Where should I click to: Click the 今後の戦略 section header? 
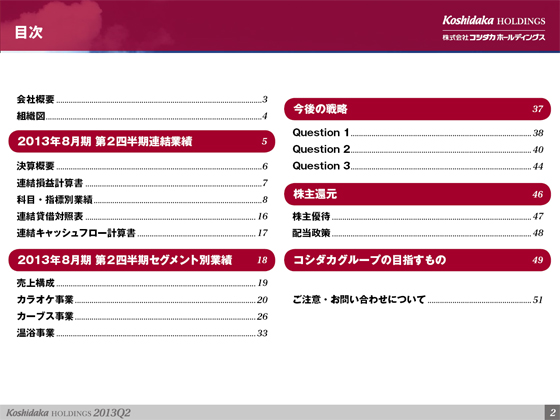tap(418, 109)
